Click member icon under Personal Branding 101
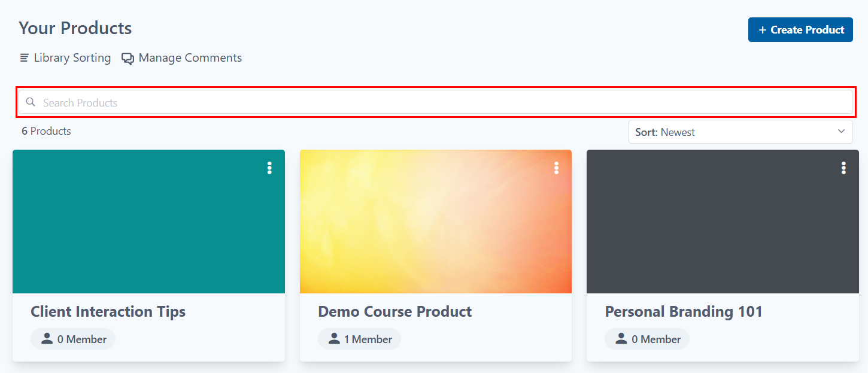Screen dimensions: 868x373 [621, 339]
